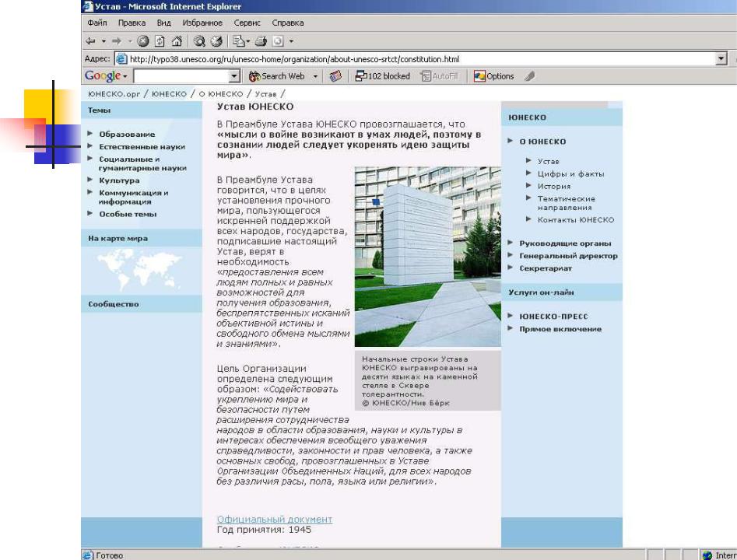Click the highlighter pen icon
Screen dimensions: 737x560
(x=530, y=76)
